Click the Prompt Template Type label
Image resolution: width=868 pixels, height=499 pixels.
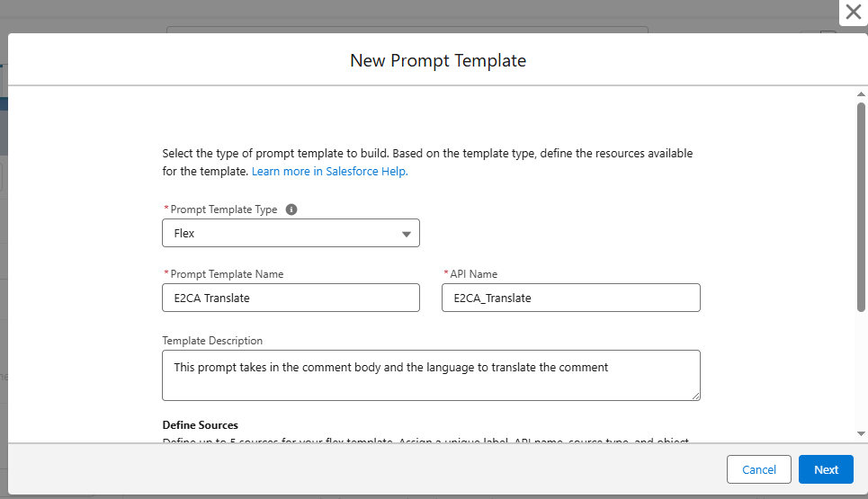pyautogui.click(x=224, y=209)
